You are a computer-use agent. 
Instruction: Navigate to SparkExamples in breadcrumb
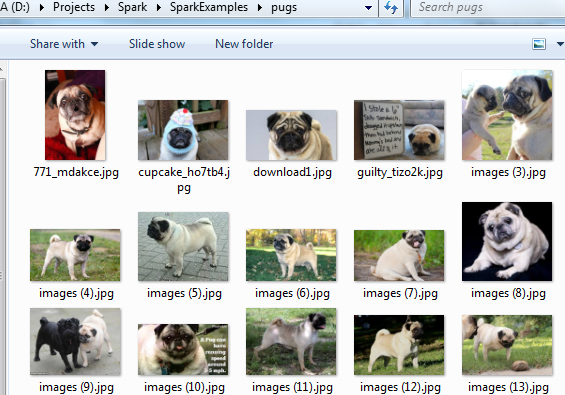click(x=209, y=7)
